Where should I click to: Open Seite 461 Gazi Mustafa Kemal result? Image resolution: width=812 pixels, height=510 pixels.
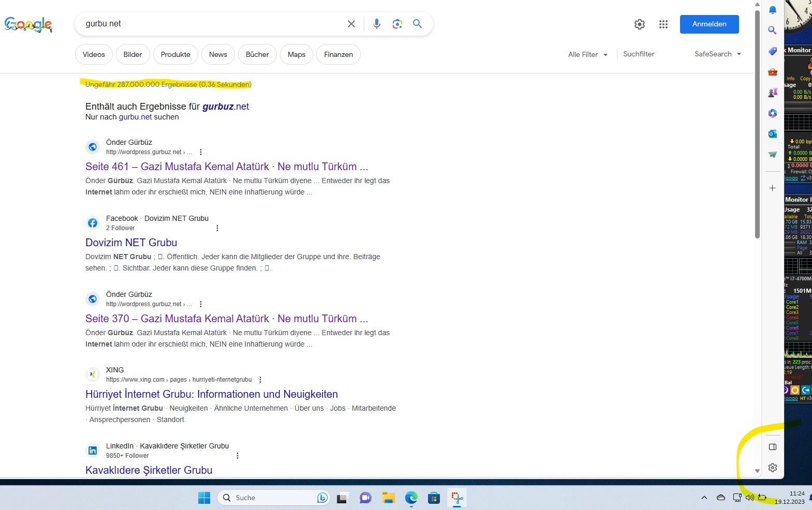click(x=227, y=167)
